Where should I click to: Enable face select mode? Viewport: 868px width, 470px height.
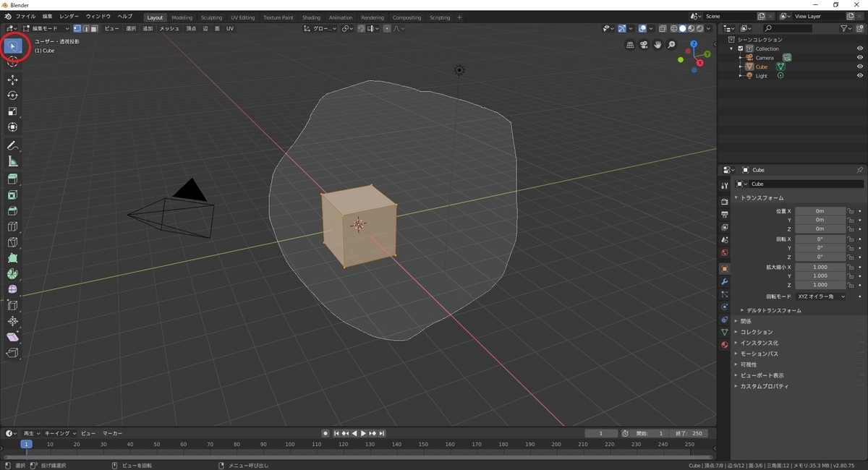93,28
